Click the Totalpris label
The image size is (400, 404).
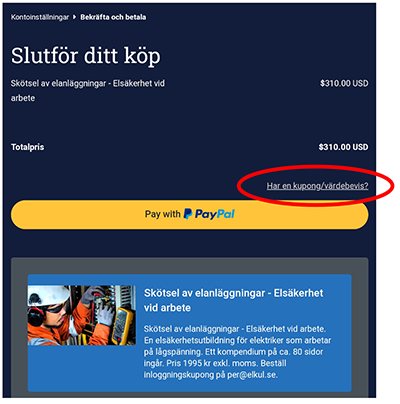(27, 147)
